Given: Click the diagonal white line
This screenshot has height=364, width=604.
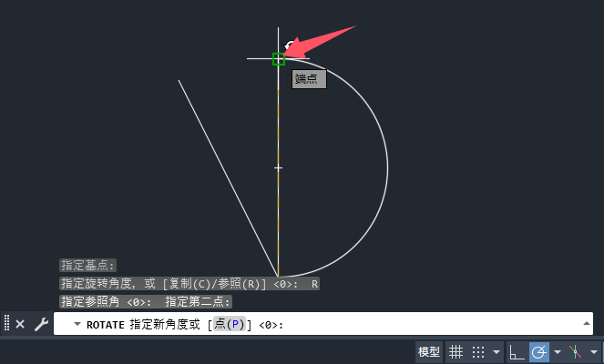Looking at the screenshot, I should pyautogui.click(x=228, y=178).
